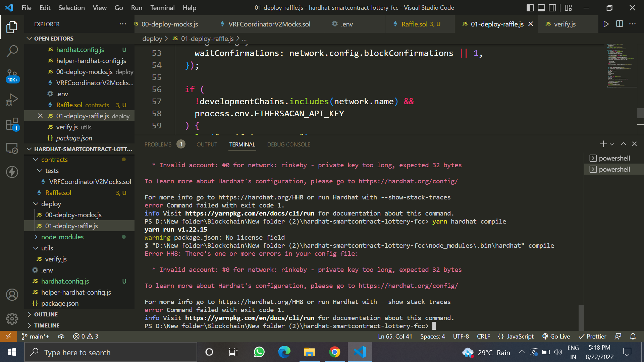
Task: Open the Manage gear icon
Action: [x=12, y=319]
